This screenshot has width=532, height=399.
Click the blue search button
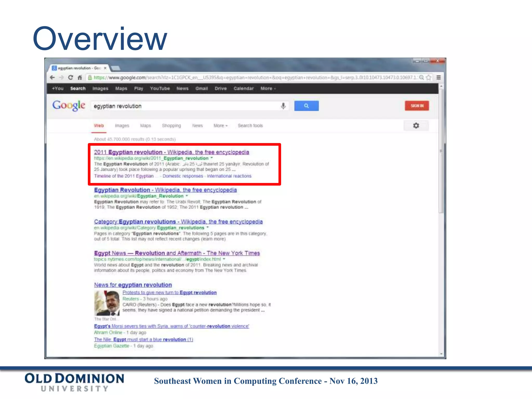coord(306,106)
